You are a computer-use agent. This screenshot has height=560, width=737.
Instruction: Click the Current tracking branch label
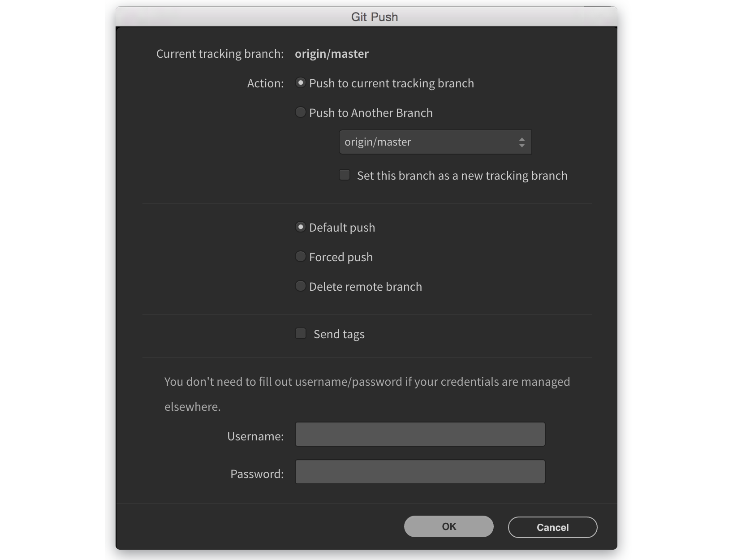click(x=220, y=53)
